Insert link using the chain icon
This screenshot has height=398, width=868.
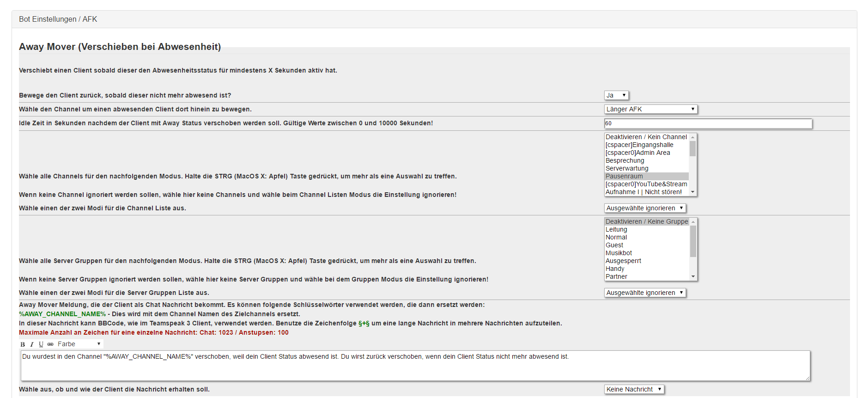[x=50, y=344]
